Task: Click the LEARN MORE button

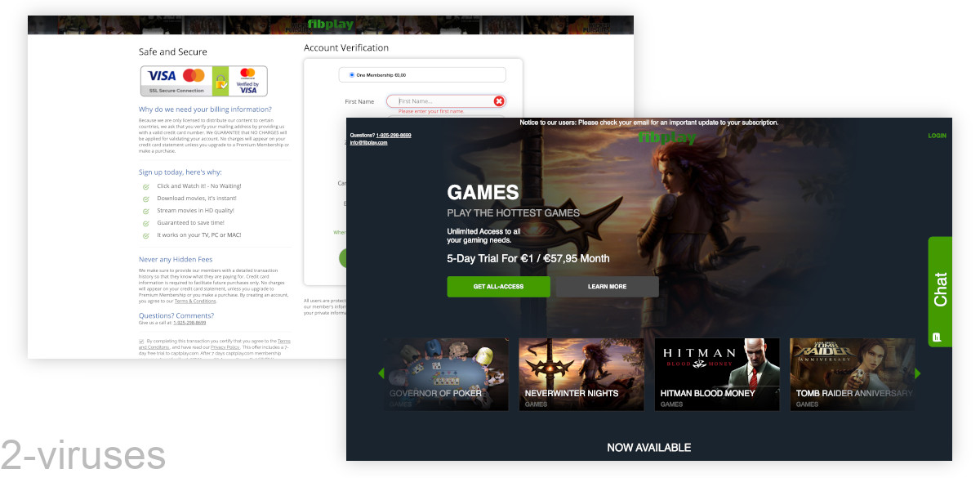Action: tap(607, 287)
